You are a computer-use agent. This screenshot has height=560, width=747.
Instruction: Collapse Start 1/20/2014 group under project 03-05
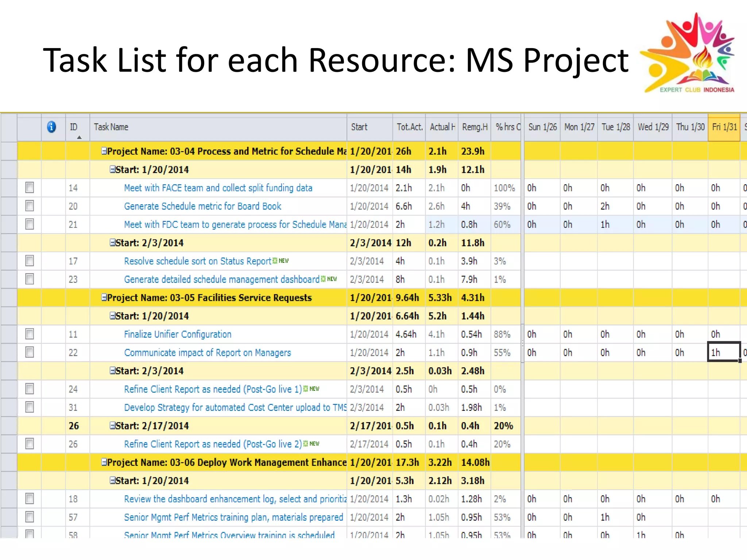click(113, 315)
